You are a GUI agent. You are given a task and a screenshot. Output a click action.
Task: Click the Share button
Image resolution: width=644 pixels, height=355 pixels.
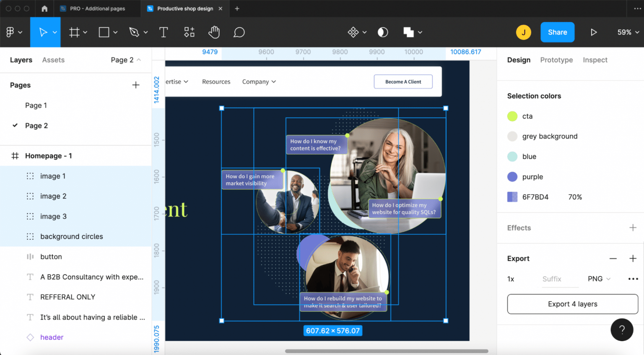(x=557, y=32)
